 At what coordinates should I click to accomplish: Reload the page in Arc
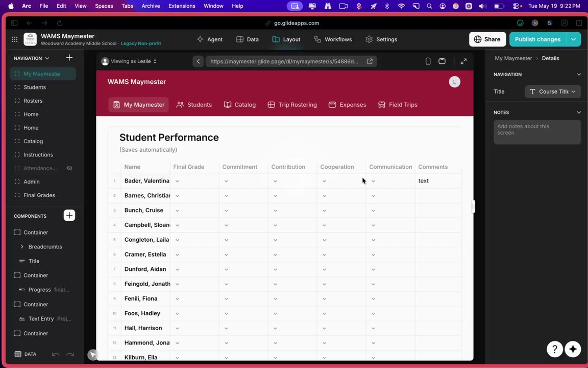(60, 23)
